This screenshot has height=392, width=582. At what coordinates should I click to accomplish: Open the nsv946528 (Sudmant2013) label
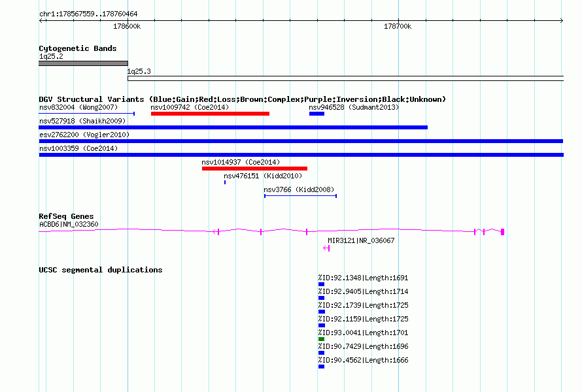click(x=354, y=107)
